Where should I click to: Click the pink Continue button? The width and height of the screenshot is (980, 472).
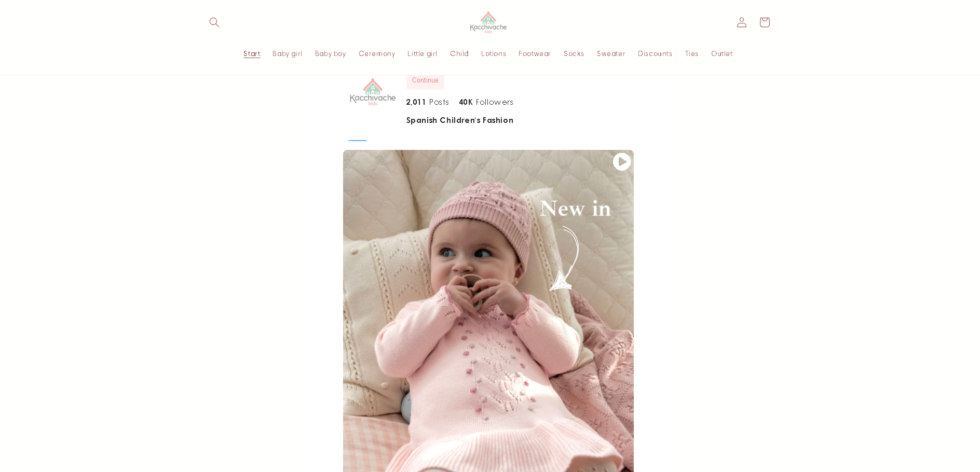click(425, 81)
